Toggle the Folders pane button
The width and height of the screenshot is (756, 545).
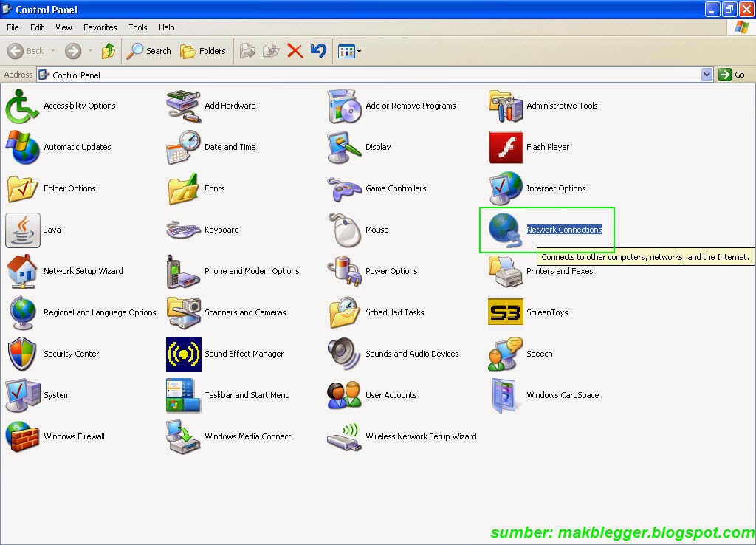[x=203, y=51]
